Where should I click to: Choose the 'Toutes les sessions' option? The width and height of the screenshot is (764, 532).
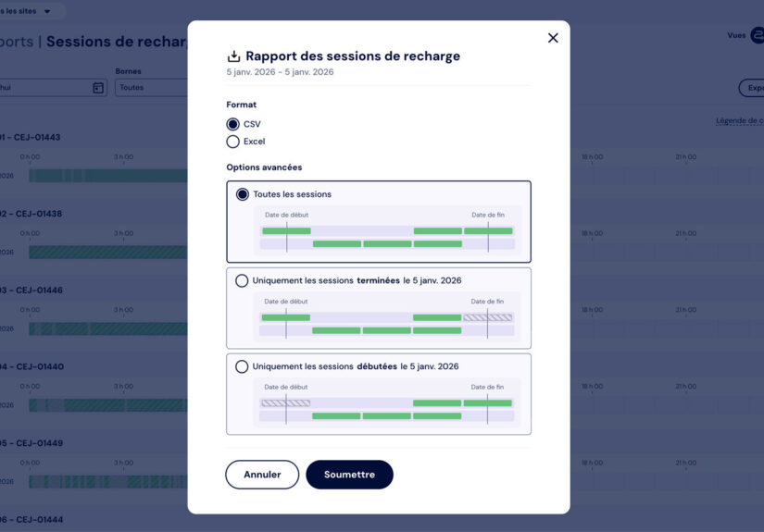pos(242,194)
